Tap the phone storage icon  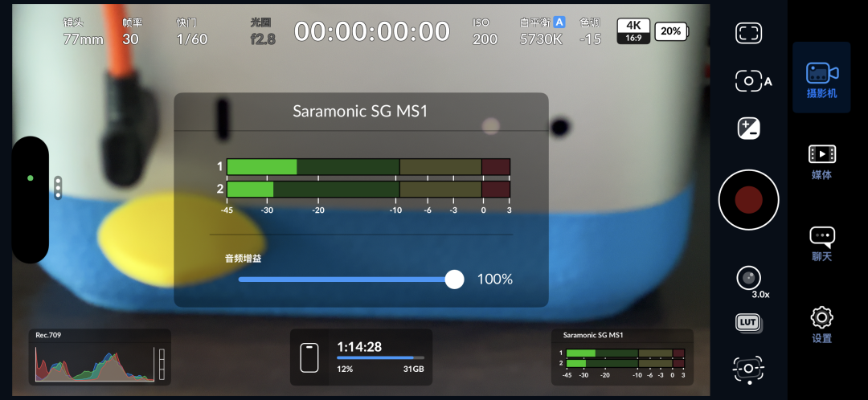click(x=309, y=357)
